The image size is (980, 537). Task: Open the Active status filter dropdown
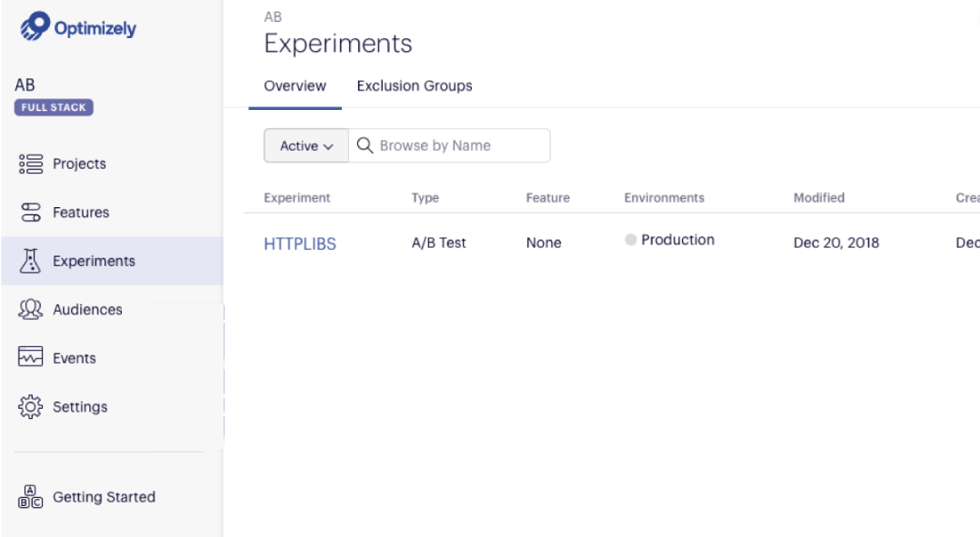point(306,145)
